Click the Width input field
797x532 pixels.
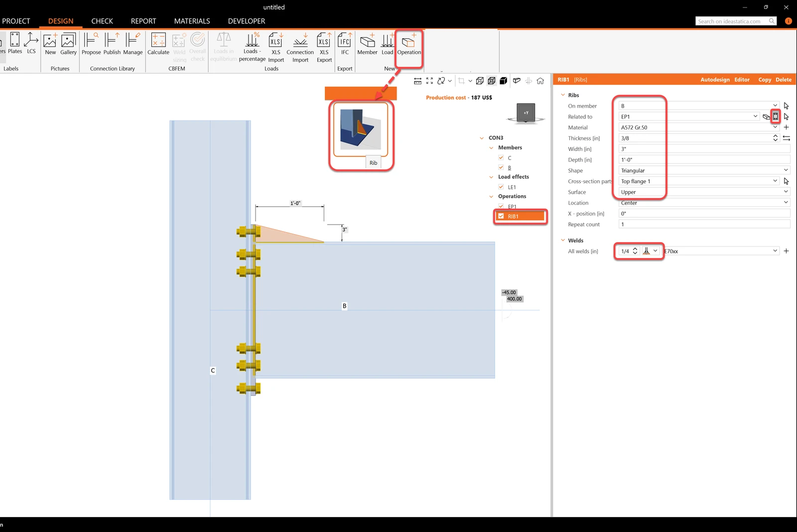pyautogui.click(x=704, y=149)
